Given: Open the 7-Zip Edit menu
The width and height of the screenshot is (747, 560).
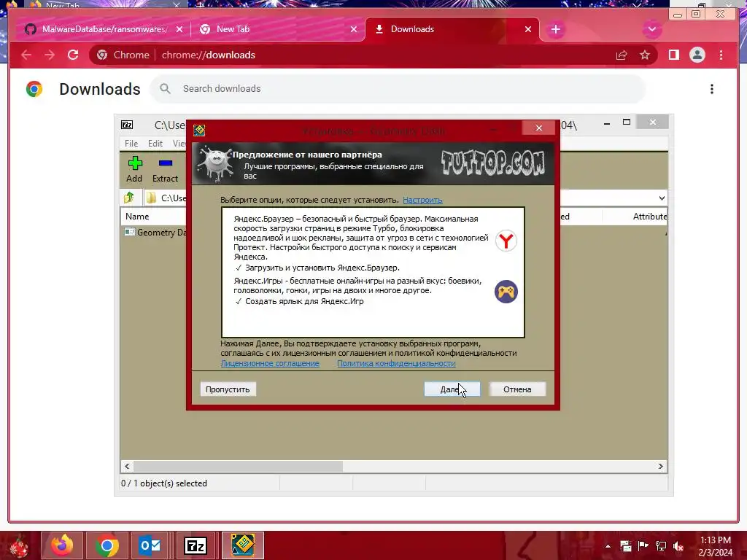Looking at the screenshot, I should coord(155,144).
